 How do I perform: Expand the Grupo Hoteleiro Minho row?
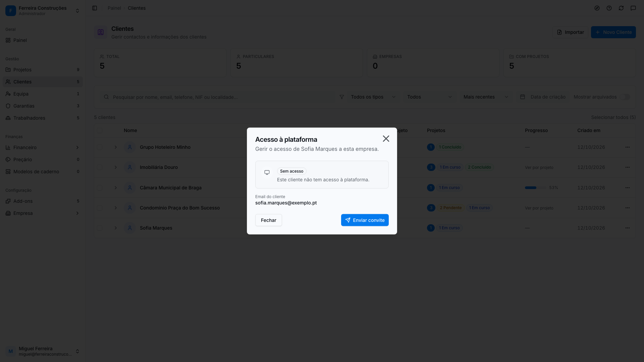[x=116, y=147]
